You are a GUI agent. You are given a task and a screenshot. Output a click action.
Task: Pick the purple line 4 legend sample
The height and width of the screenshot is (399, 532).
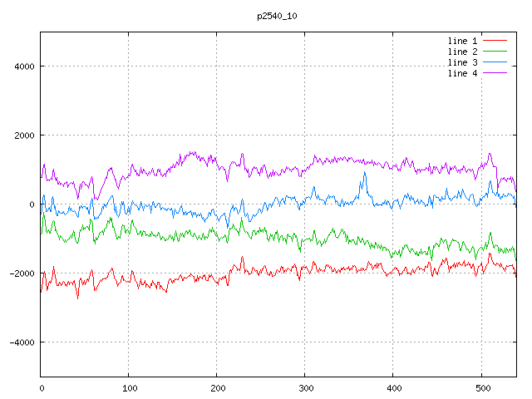(x=495, y=73)
